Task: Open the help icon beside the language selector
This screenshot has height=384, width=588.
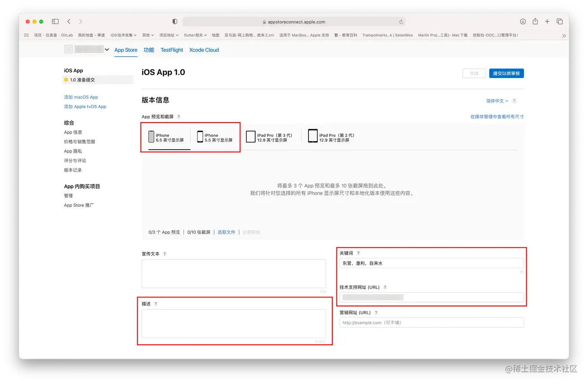Action: [514, 101]
